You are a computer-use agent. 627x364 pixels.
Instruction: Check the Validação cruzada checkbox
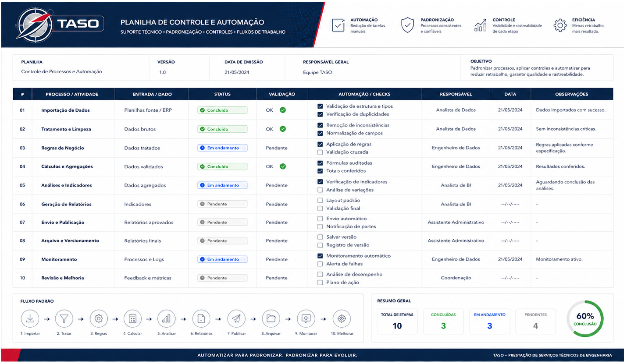pos(320,152)
